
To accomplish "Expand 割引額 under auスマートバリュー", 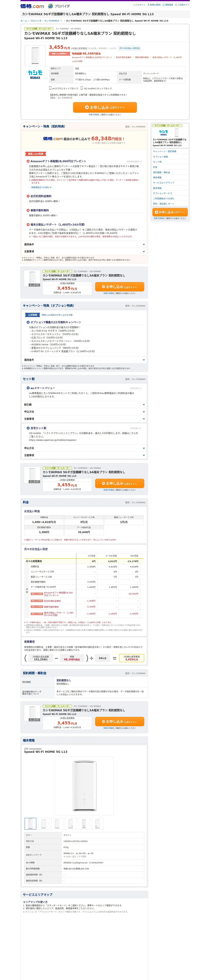I will 84,405.
